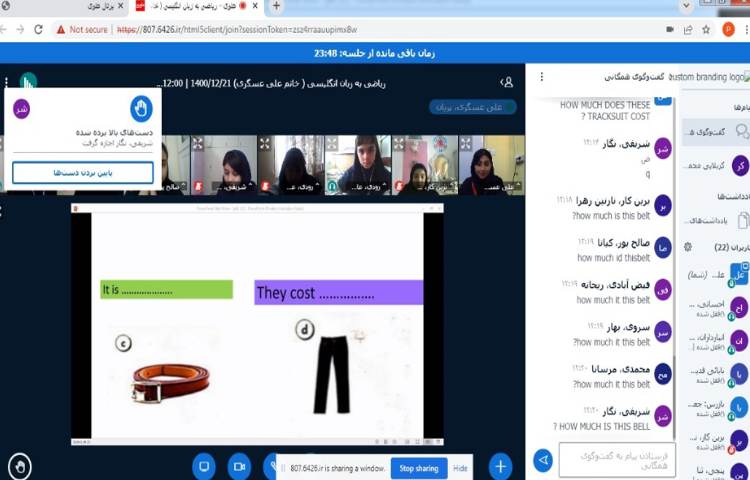The image size is (750, 480).
Task: Click the shared presentation slide area
Action: point(257,324)
